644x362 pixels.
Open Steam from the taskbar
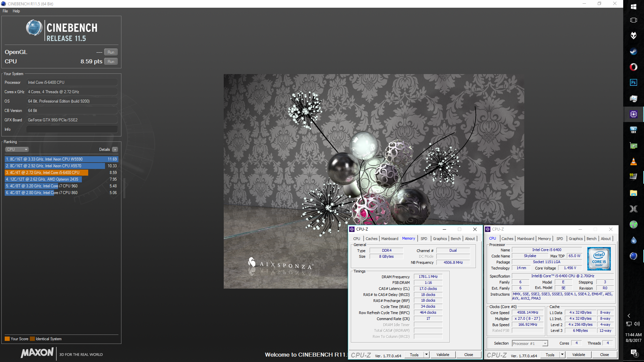click(633, 51)
